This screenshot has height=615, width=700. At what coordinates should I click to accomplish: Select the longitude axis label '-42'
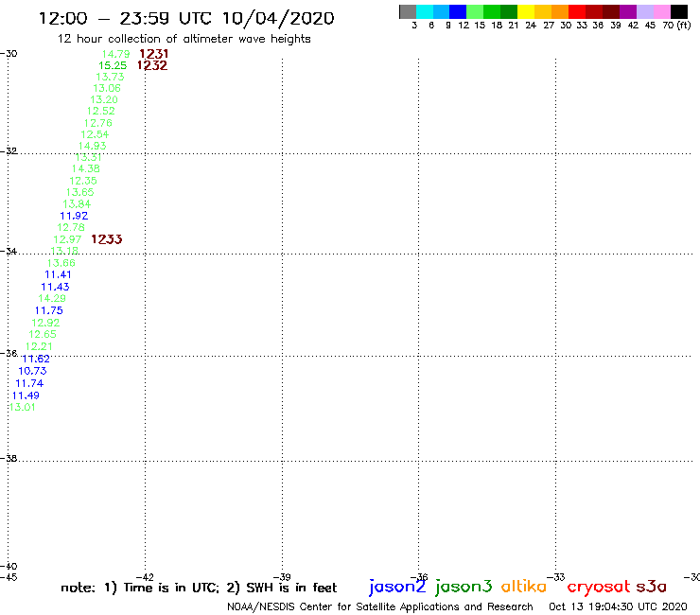tap(145, 577)
